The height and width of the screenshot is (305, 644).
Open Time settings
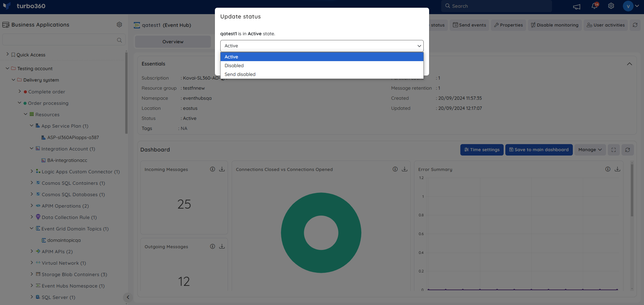(x=482, y=150)
